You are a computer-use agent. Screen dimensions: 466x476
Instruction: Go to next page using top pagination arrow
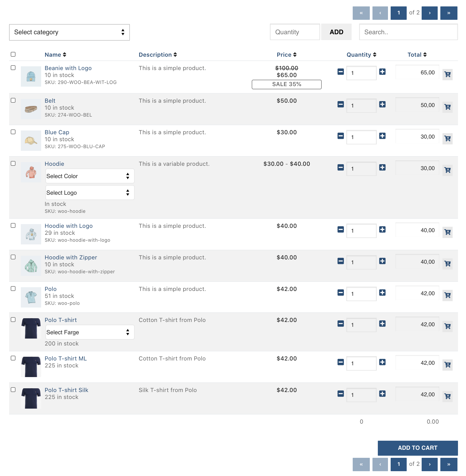tap(429, 13)
